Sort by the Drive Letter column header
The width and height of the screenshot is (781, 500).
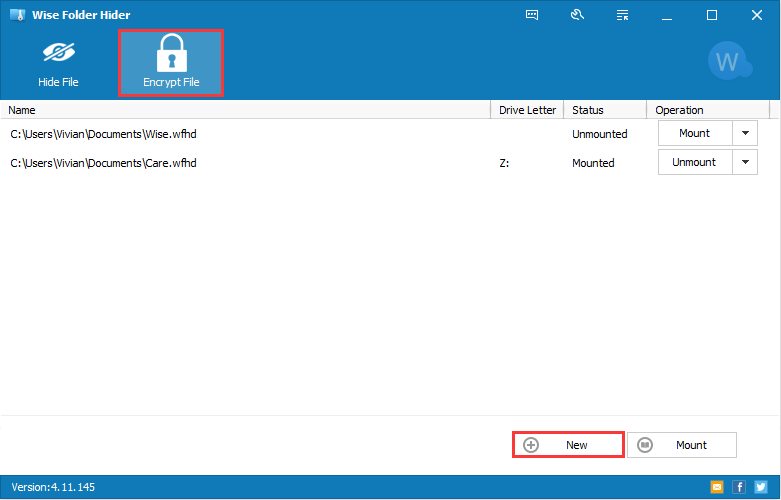(x=527, y=110)
